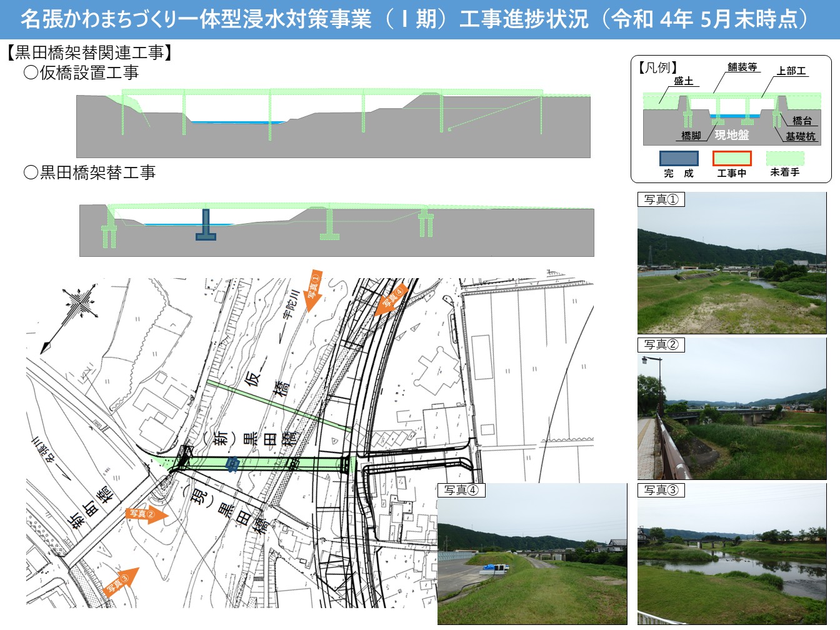Select the orange 写真② arrow marker
This screenshot has width=840, height=630.
[147, 514]
